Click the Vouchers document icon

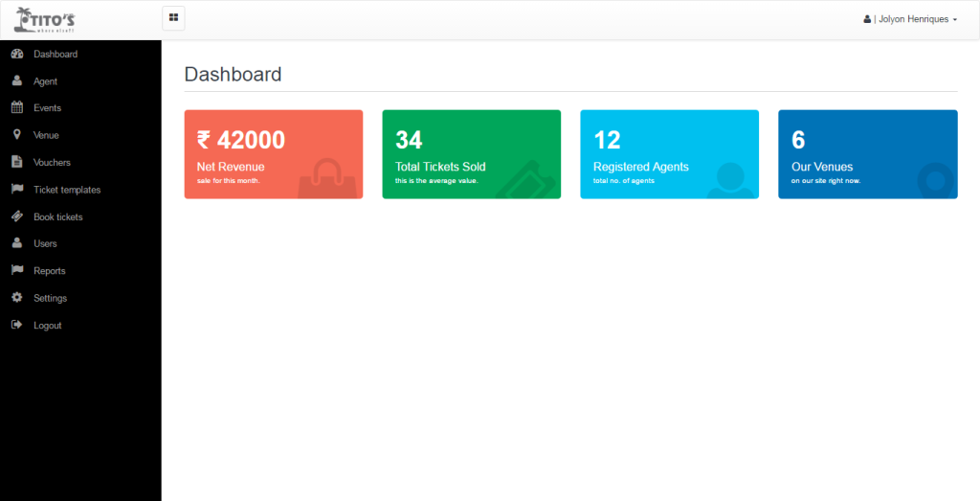17,162
